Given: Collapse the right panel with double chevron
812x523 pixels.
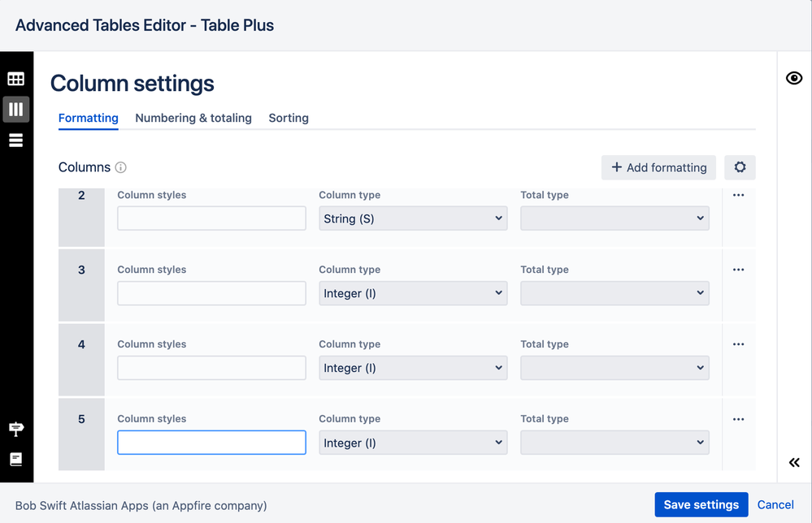Looking at the screenshot, I should pyautogui.click(x=794, y=463).
